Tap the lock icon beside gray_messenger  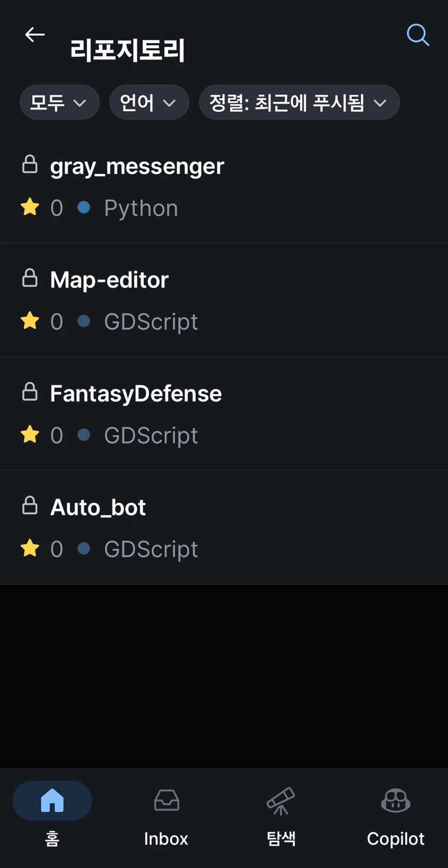coord(30,164)
